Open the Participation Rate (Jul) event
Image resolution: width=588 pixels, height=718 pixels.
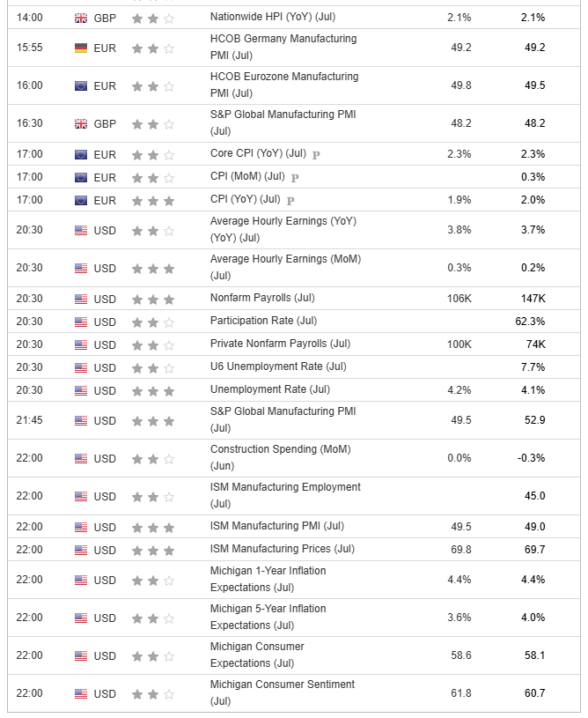click(263, 321)
